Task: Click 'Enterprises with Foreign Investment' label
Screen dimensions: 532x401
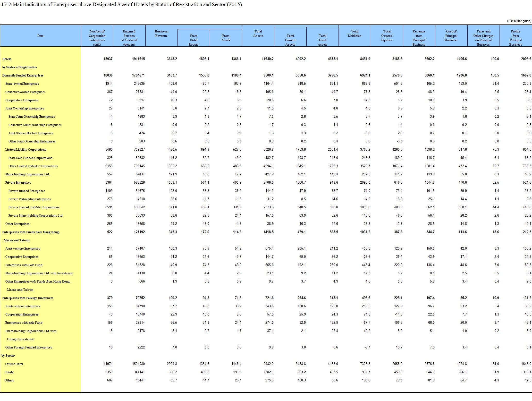Action: (x=28, y=298)
